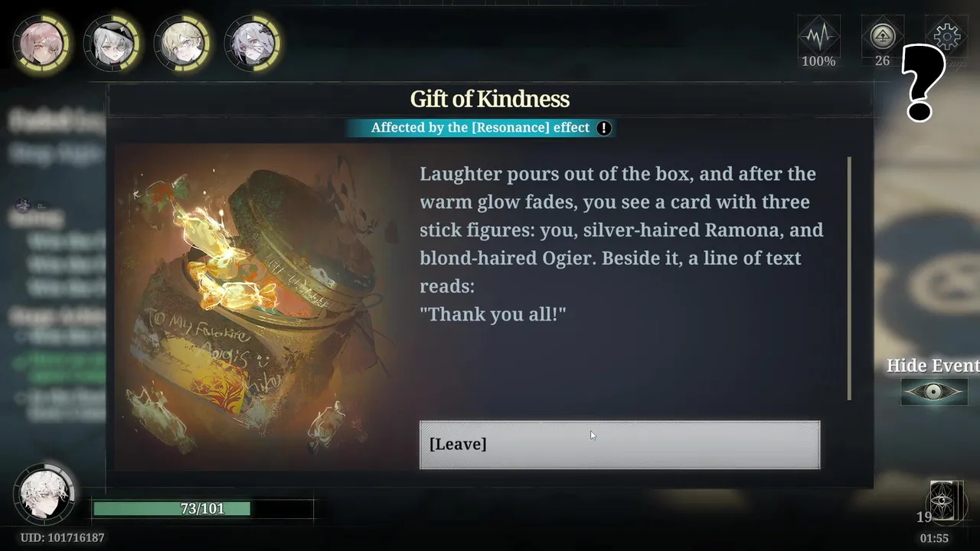The width and height of the screenshot is (980, 551).
Task: Click the Hide Event label
Action: 933,366
